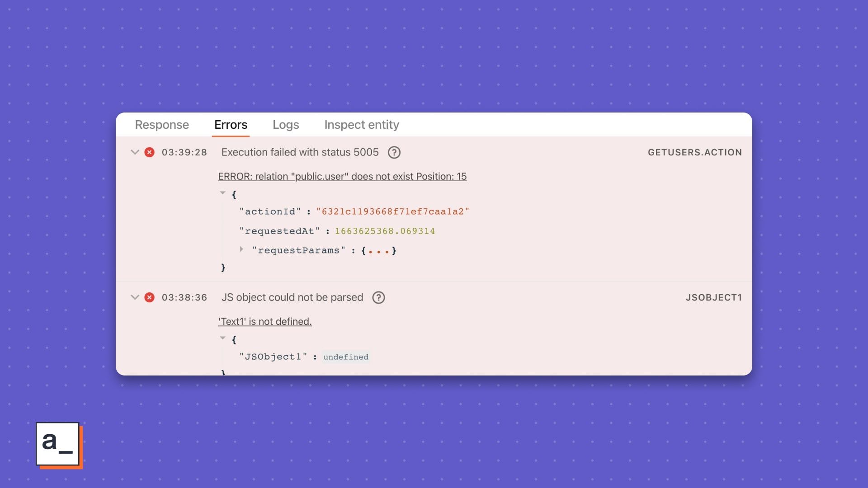The width and height of the screenshot is (868, 488).
Task: Collapse the 03:38:36 error entry
Action: pos(135,297)
